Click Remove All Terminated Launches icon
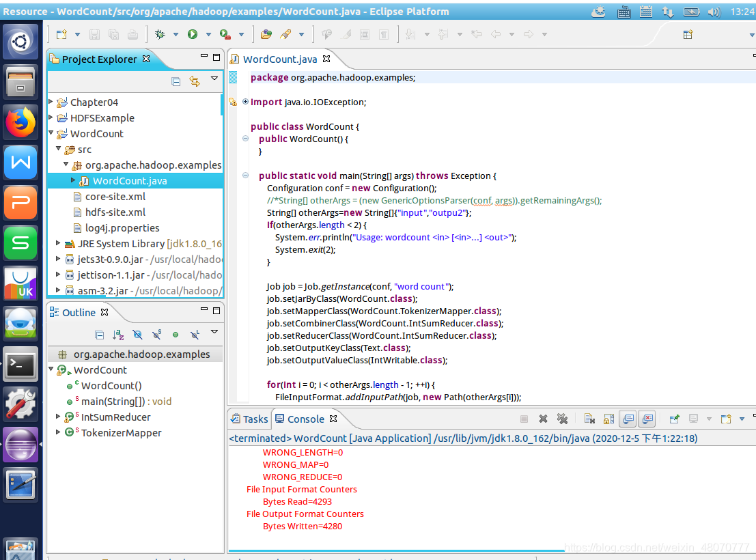The height and width of the screenshot is (560, 756). [562, 419]
